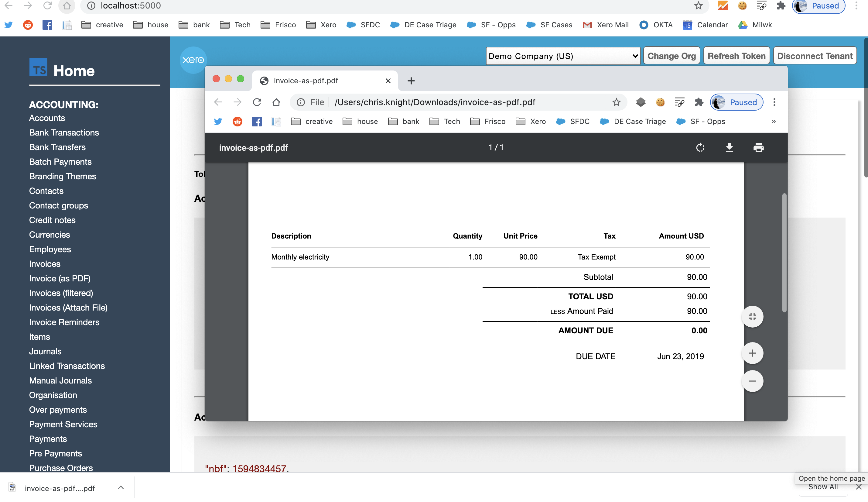Viewport: 868px width, 502px height.
Task: Open a new tab with plus button
Action: click(x=411, y=81)
